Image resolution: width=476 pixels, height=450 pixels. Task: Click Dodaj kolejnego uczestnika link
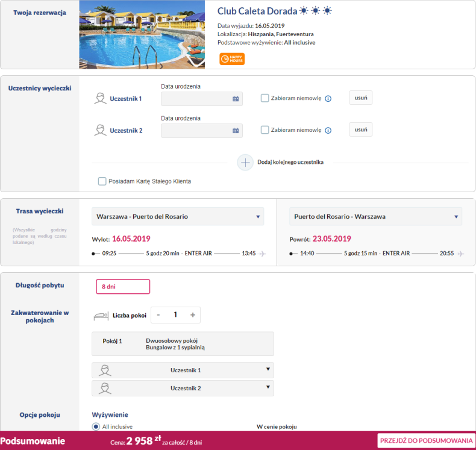click(290, 162)
